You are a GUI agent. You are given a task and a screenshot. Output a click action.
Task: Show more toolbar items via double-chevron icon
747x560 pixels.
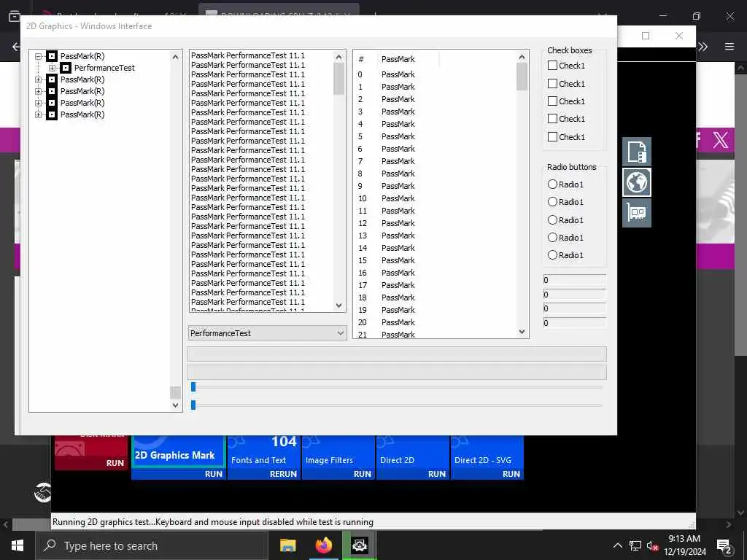point(703,46)
